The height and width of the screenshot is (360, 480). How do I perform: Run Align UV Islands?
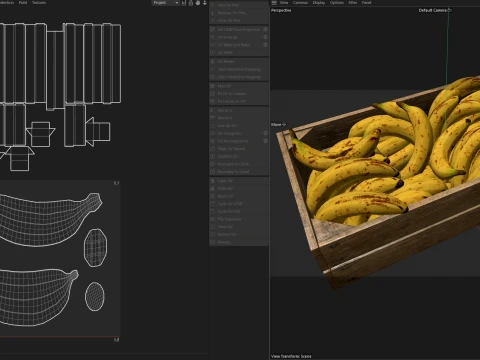239,148
